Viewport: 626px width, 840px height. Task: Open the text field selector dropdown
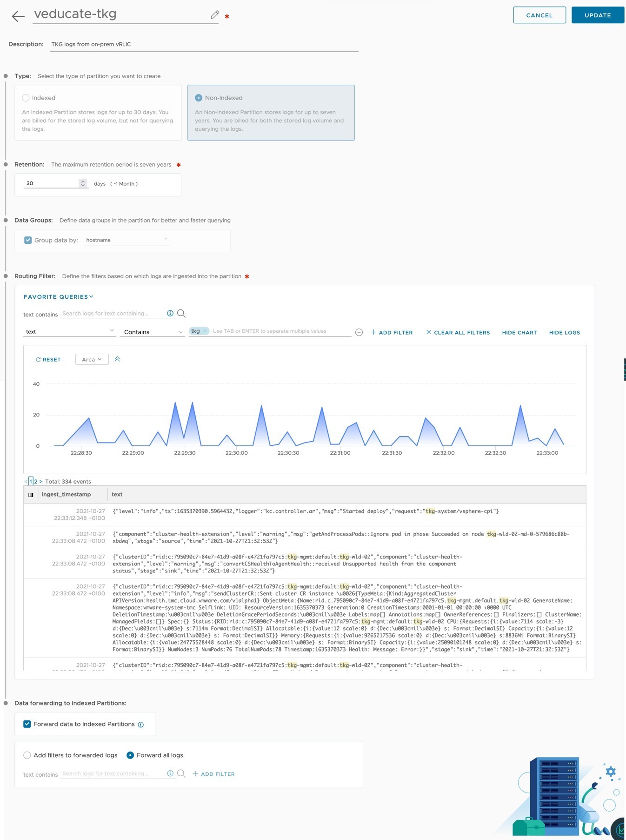[x=70, y=332]
